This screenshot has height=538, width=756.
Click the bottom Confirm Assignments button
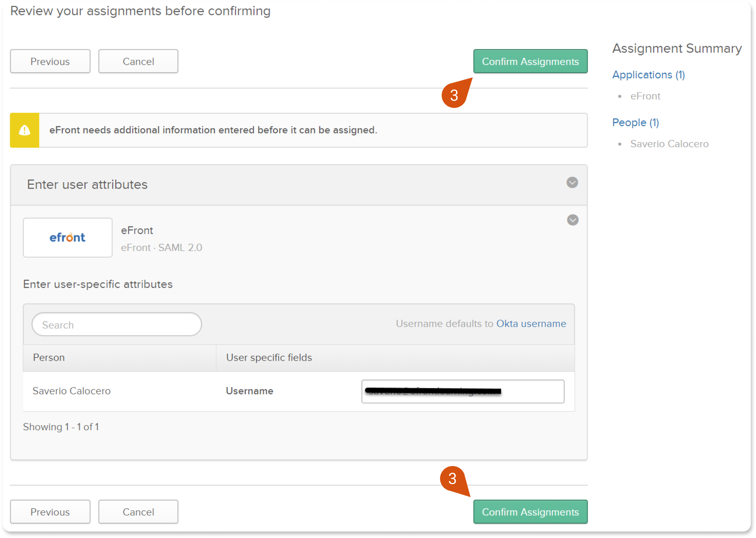tap(530, 512)
